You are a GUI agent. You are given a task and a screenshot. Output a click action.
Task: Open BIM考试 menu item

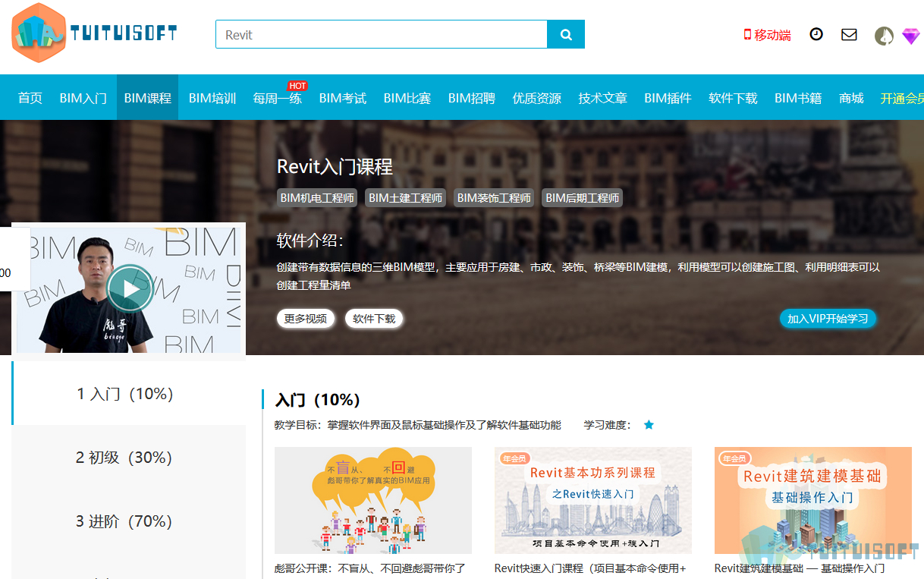(x=343, y=98)
